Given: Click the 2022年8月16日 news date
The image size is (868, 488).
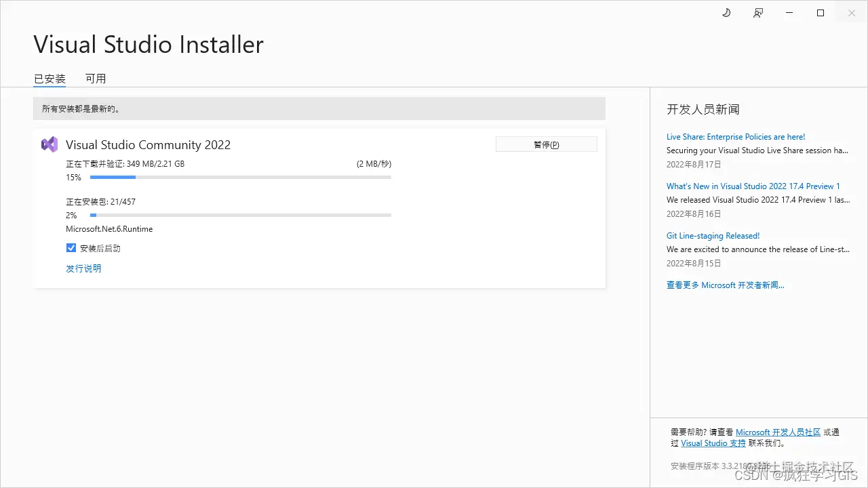Looking at the screenshot, I should [694, 214].
